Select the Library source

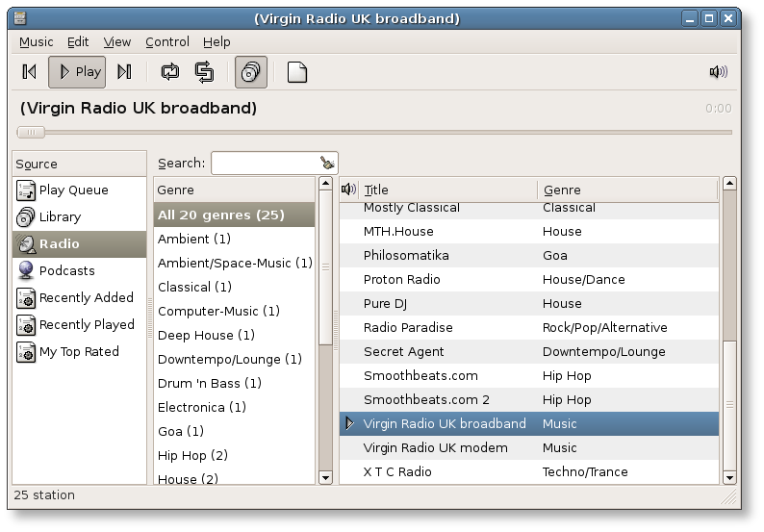coord(60,217)
